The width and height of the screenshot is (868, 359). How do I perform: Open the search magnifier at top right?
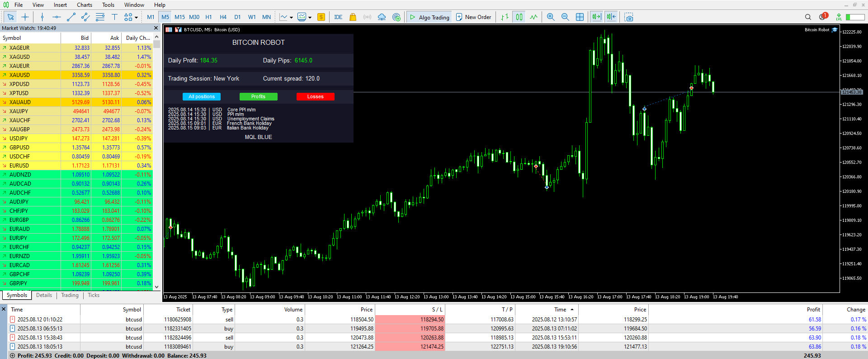point(808,17)
